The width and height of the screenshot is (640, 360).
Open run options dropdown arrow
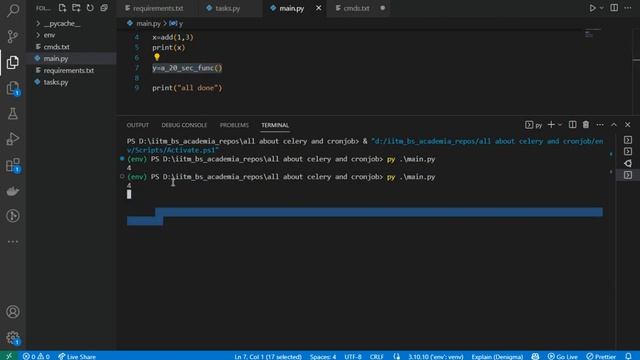point(602,8)
